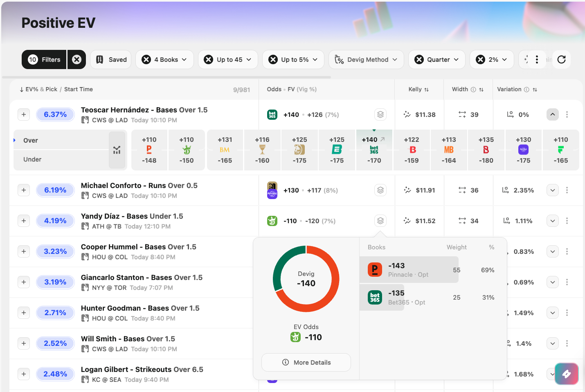Add Cooper Hummel pick with plus button
Image resolution: width=585 pixels, height=392 pixels.
coord(24,251)
